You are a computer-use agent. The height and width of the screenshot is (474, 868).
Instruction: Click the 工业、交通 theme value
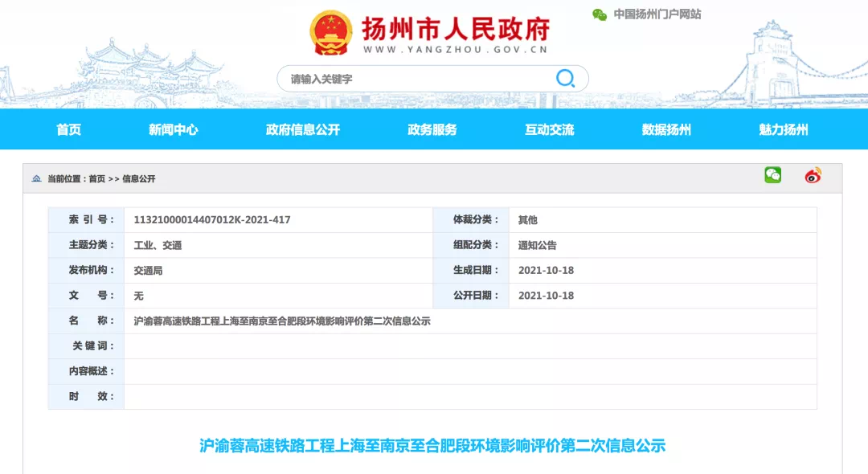[x=158, y=245]
